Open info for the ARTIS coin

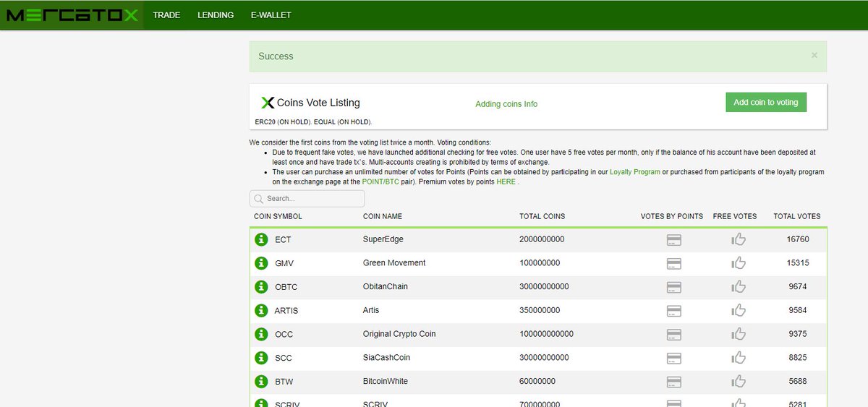[x=261, y=311]
